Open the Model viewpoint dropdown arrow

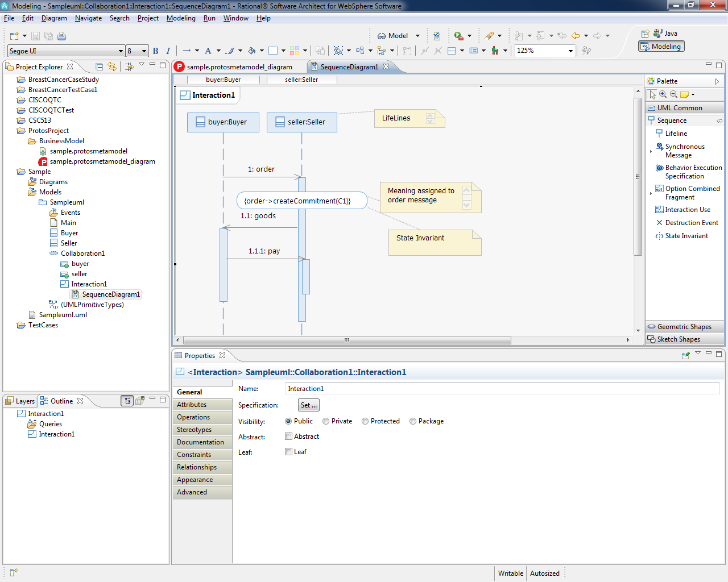(417, 36)
